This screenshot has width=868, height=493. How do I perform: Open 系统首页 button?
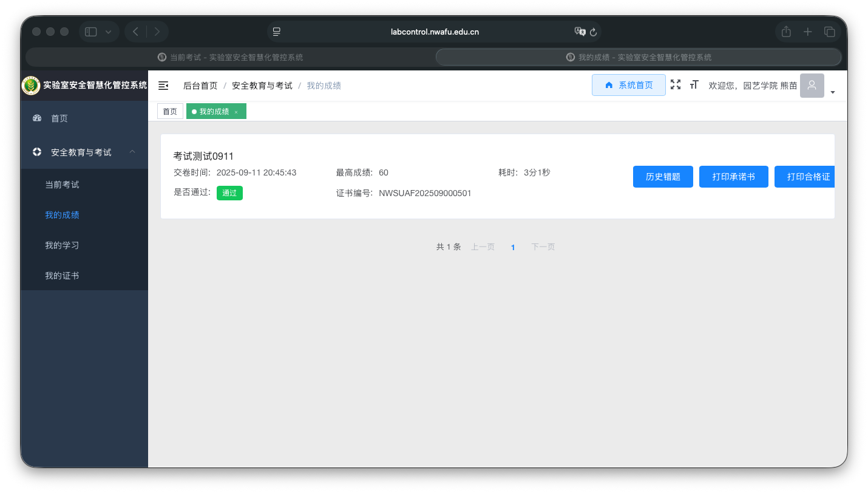pos(629,85)
